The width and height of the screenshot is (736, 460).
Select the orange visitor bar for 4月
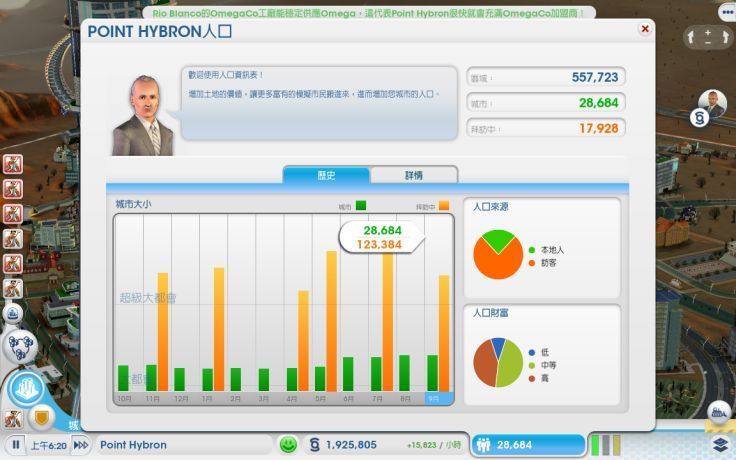pyautogui.click(x=304, y=340)
